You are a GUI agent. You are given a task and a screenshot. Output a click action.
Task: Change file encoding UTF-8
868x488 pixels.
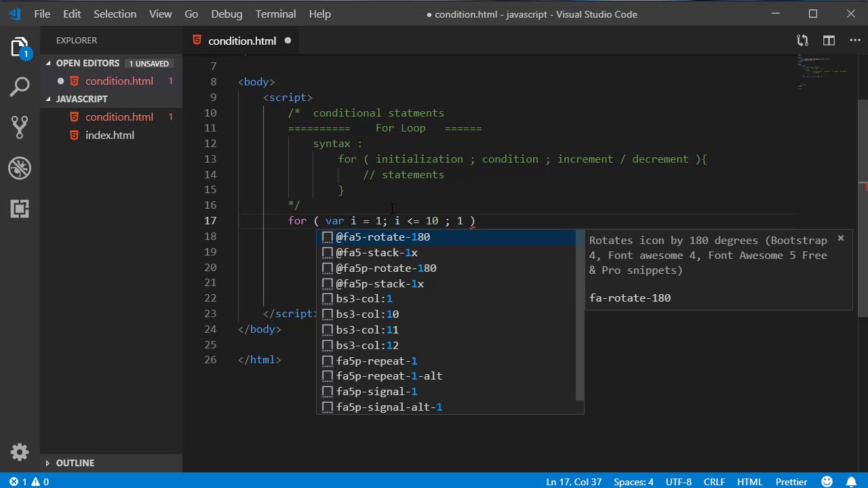678,482
